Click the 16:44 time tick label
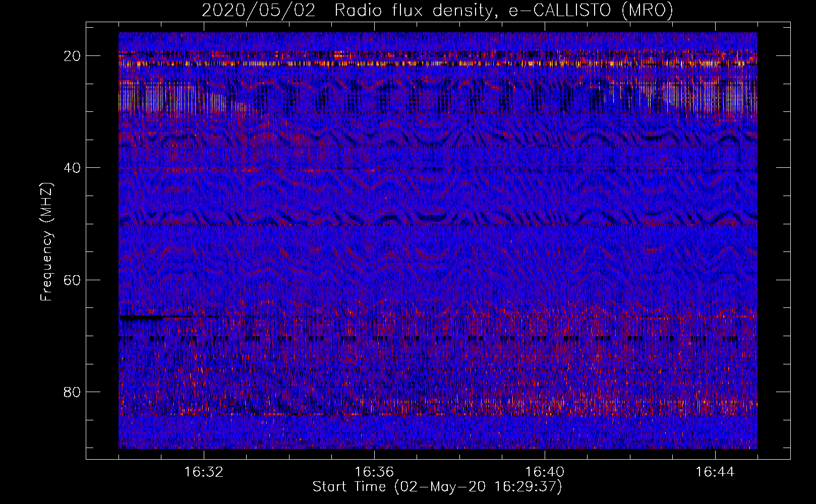The image size is (816, 504). pos(715,472)
